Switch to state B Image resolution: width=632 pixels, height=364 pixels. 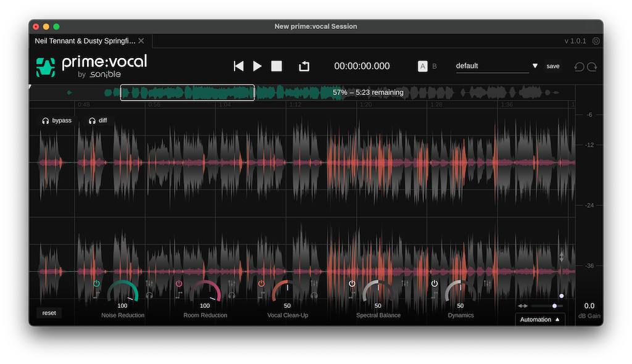coord(434,66)
